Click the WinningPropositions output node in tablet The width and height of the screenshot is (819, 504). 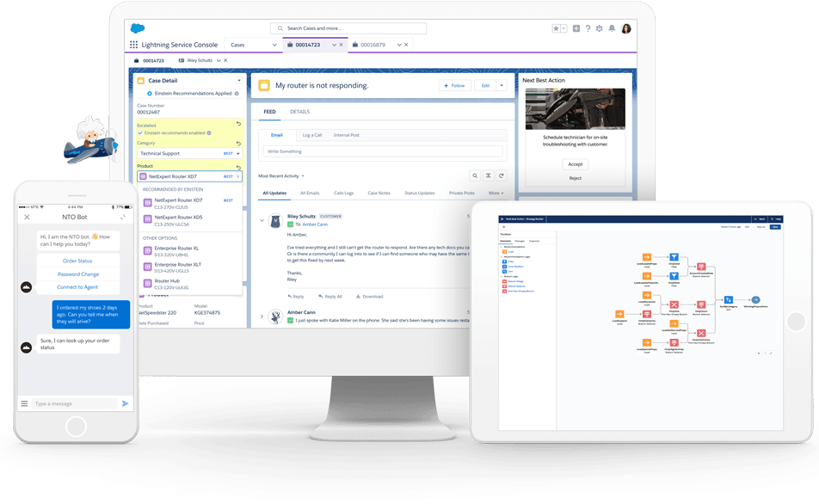(x=755, y=300)
